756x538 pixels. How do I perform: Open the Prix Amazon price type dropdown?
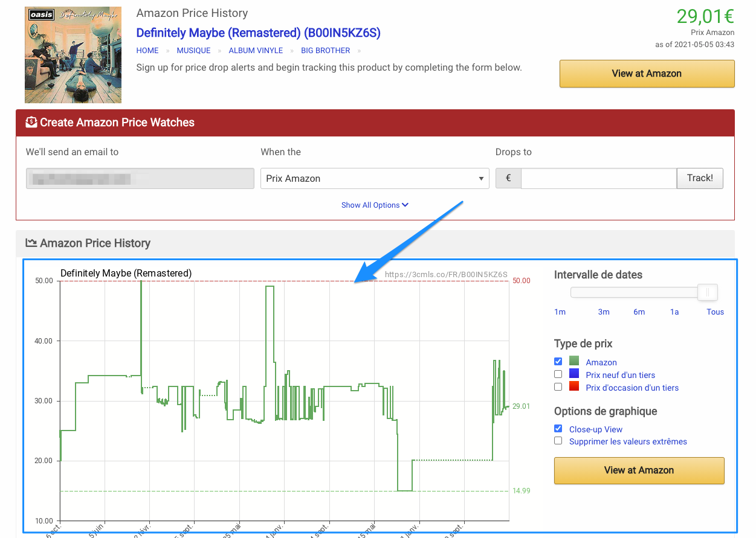[375, 179]
